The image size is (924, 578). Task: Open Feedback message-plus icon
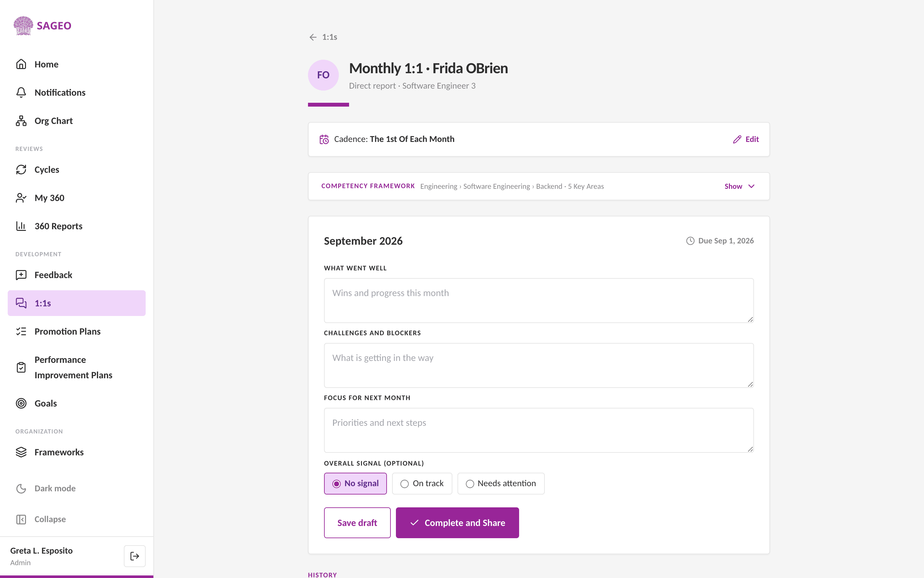[x=21, y=275]
